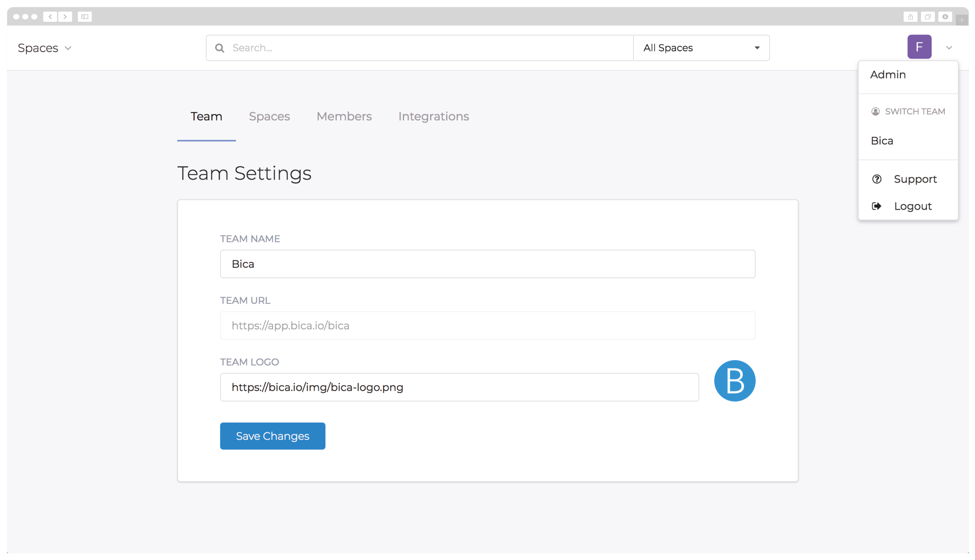Switch to the Integrations tab
975x560 pixels.
[433, 116]
